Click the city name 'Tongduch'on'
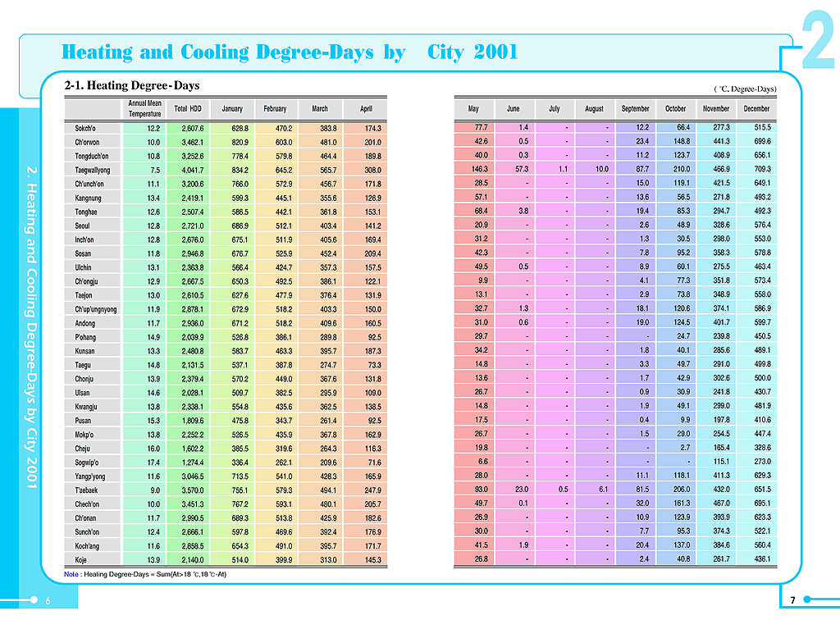The image size is (840, 629). tap(91, 157)
